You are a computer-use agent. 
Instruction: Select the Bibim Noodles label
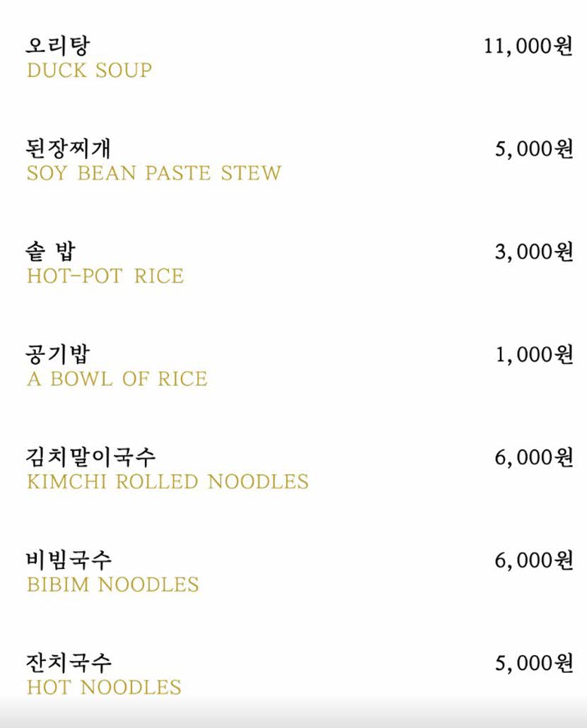[x=113, y=585]
